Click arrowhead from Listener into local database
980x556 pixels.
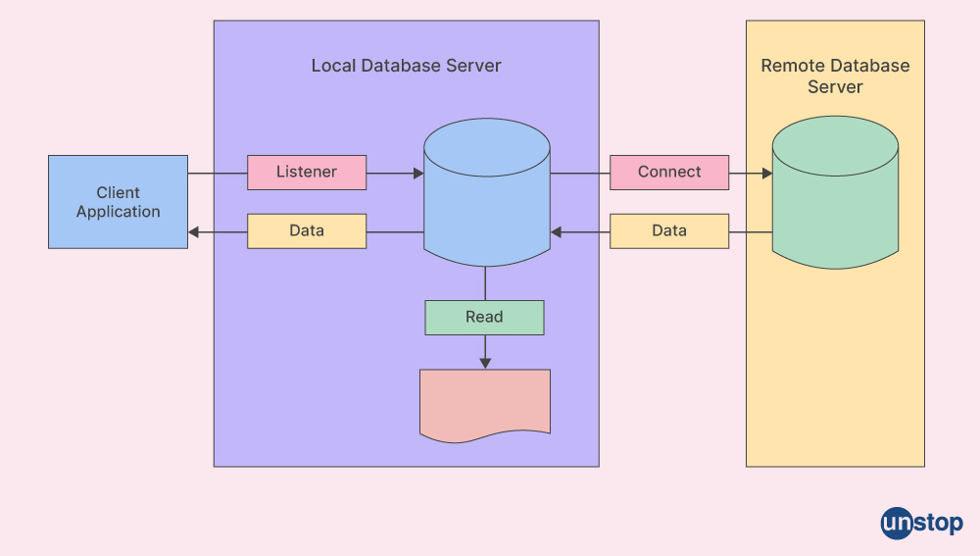417,174
